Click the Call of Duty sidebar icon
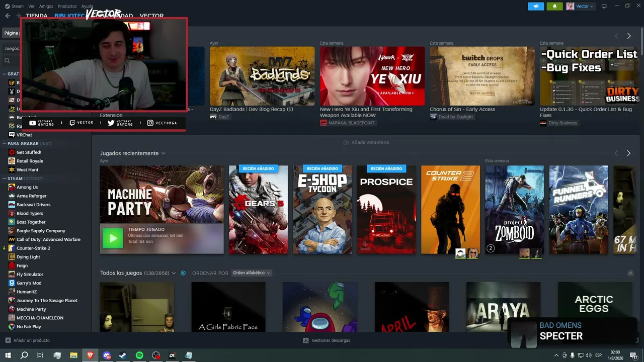The width and height of the screenshot is (644, 362). 12,239
